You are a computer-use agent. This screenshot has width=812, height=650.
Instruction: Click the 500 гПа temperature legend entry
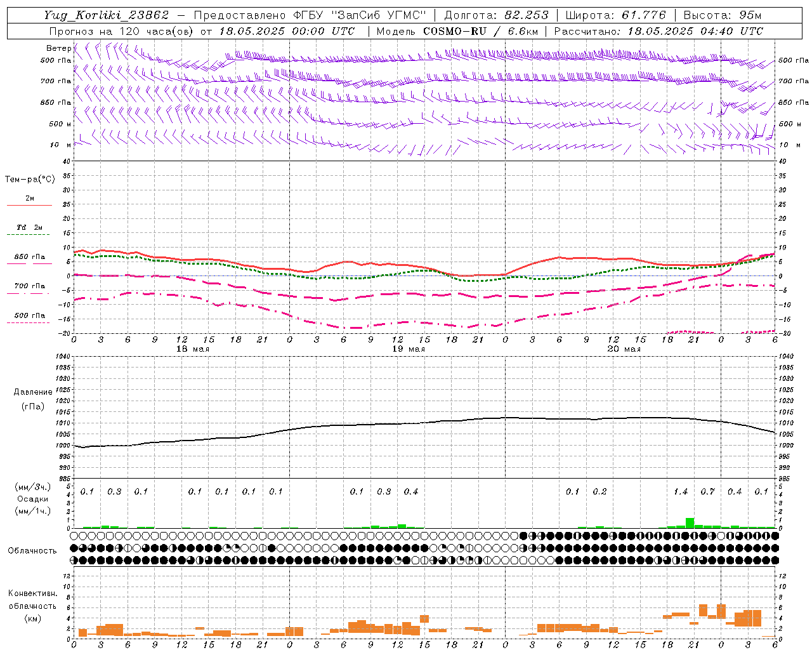pyautogui.click(x=30, y=315)
